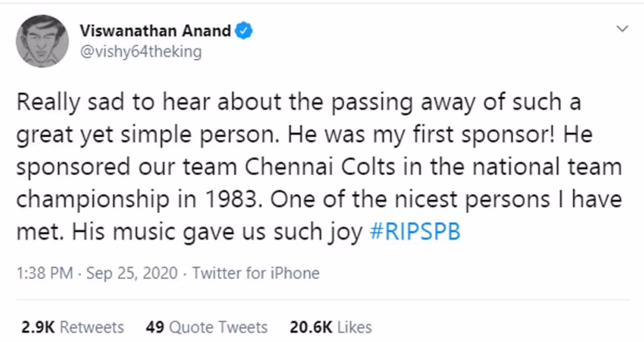This screenshot has height=342, width=644.
Task: Click the Sep 25, 2020 date
Action: [132, 273]
